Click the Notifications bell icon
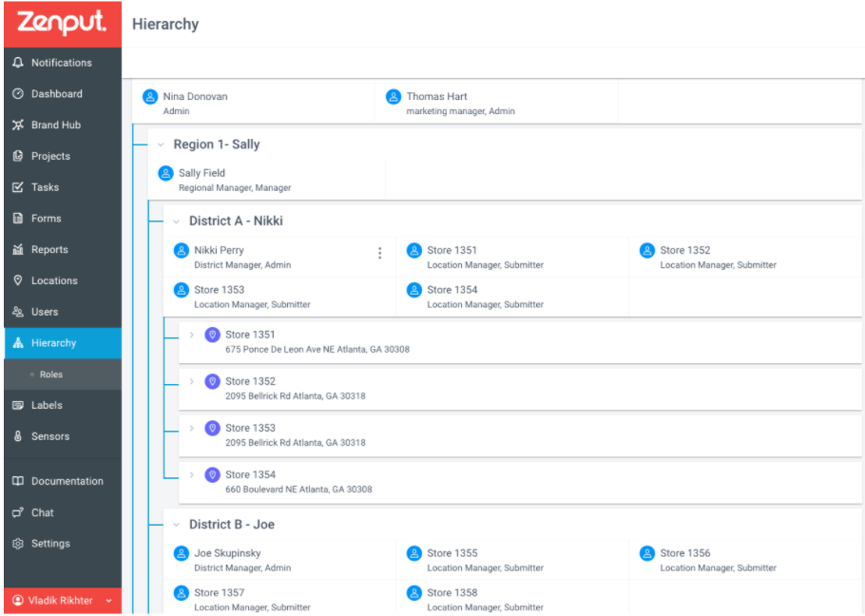The height and width of the screenshot is (616, 865). (18, 63)
